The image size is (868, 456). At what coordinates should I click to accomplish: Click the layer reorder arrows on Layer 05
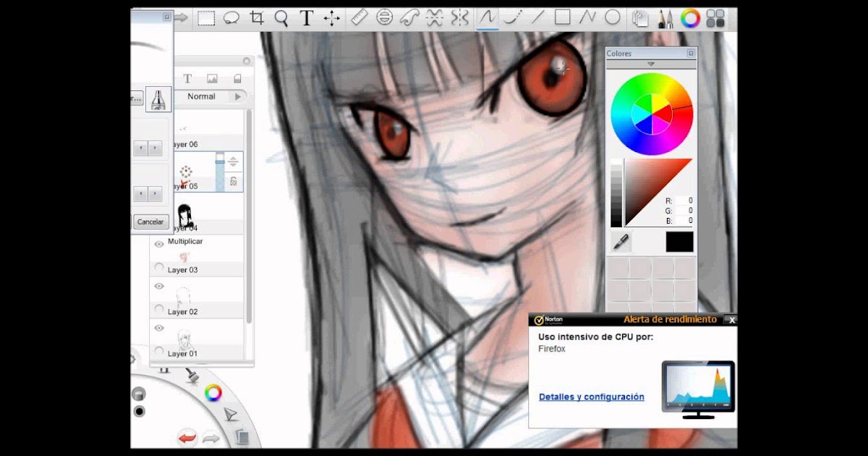click(x=233, y=162)
